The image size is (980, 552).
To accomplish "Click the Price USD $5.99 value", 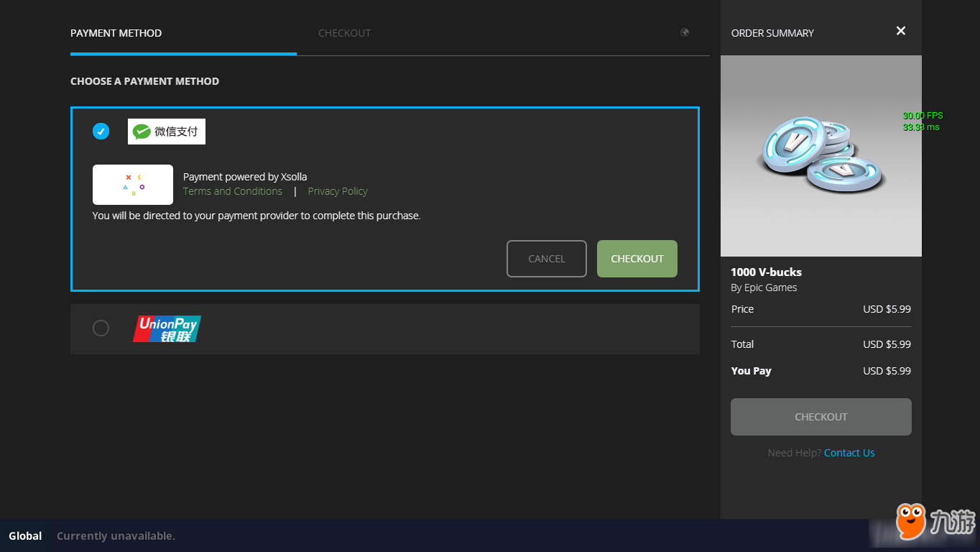I will point(887,309).
